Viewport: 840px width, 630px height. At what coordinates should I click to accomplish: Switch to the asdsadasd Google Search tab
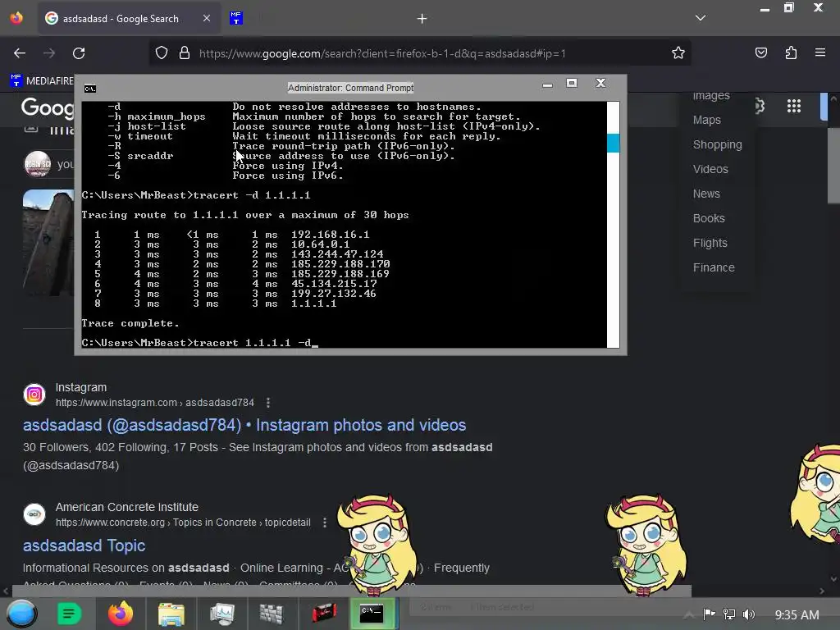(x=129, y=18)
